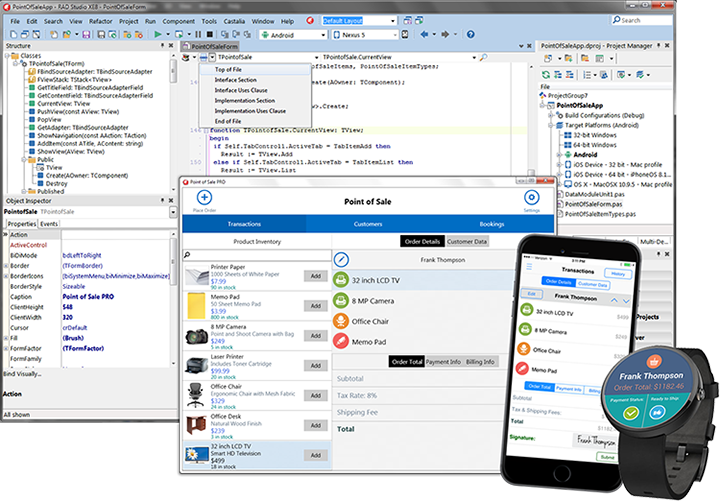Click the Expand All icon in Project Manager
The image size is (720, 501).
pyautogui.click(x=558, y=74)
